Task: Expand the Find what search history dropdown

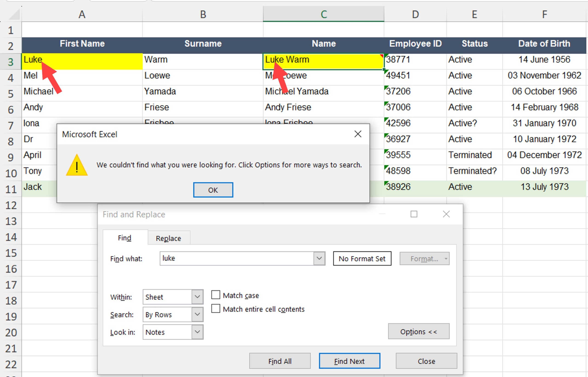Action: tap(319, 258)
